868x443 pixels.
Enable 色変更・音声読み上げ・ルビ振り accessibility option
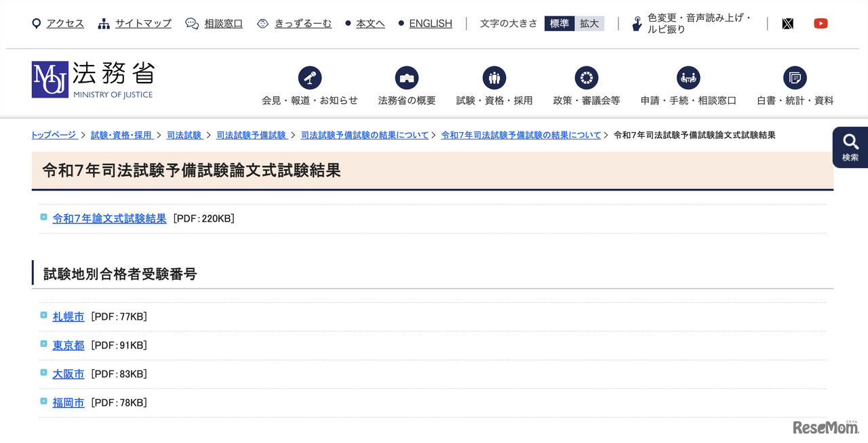coord(636,23)
